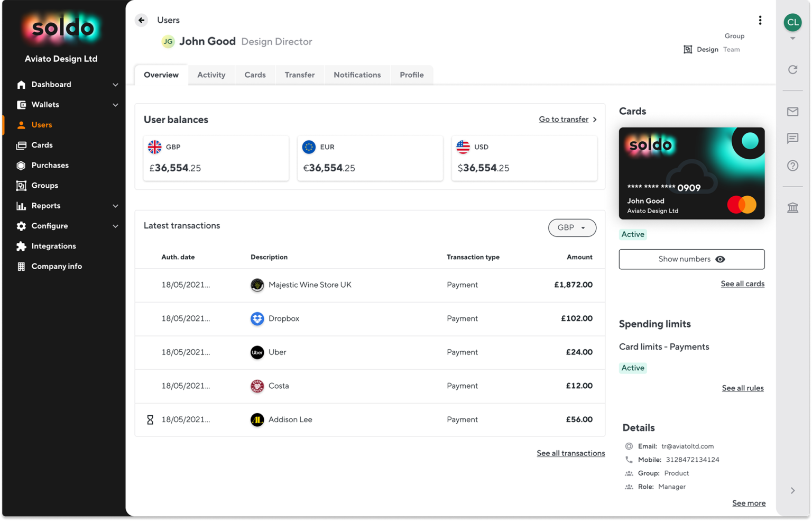This screenshot has height=521, width=812.
Task: Switch to the Activity tab
Action: tap(211, 75)
